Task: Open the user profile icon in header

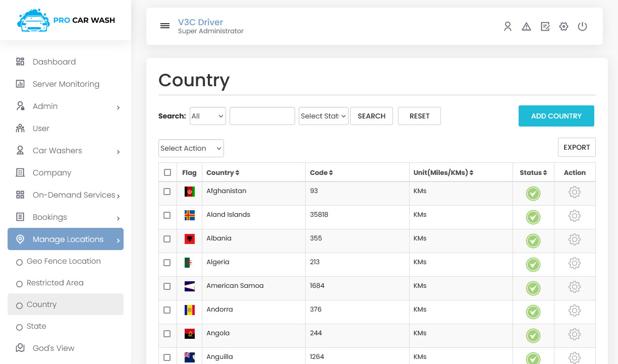Action: click(508, 27)
